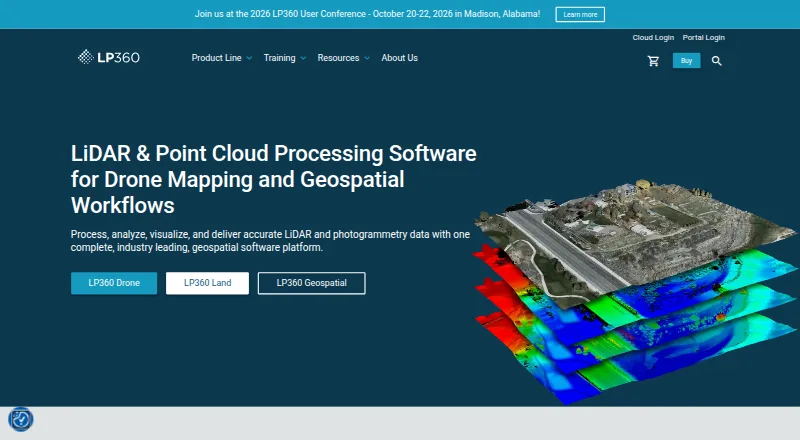
Task: Click the search magnifier icon
Action: [x=716, y=61]
